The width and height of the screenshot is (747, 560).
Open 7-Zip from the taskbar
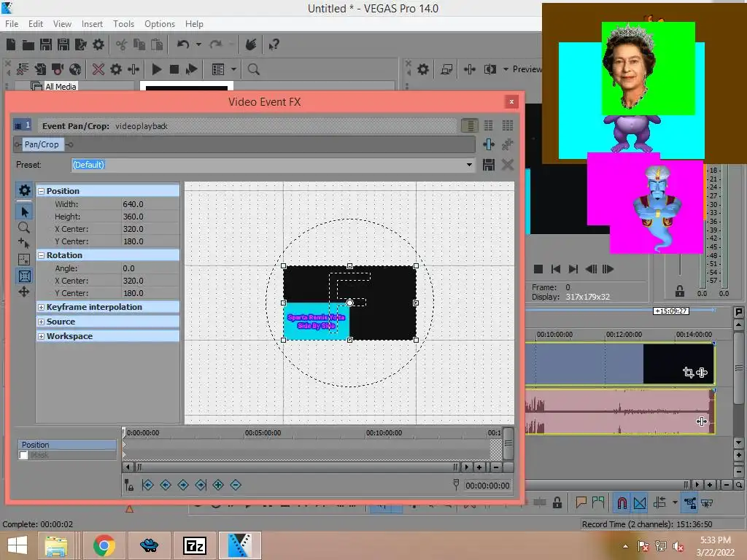195,545
